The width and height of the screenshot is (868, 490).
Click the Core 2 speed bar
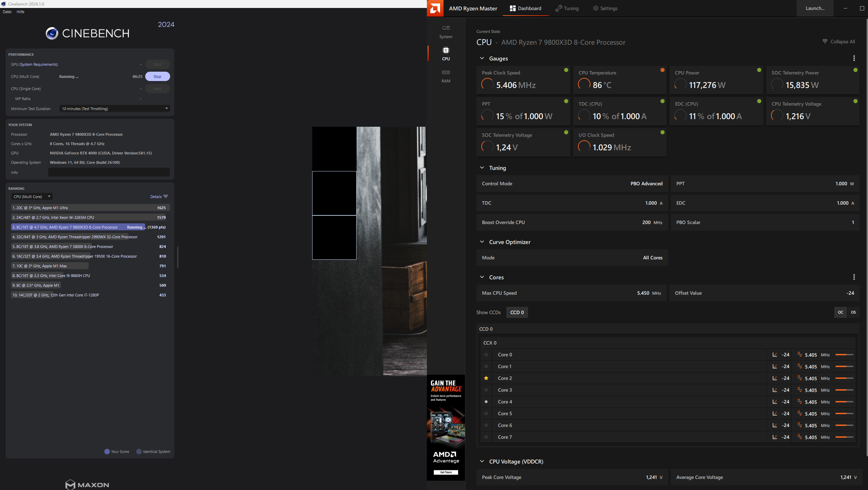point(844,378)
